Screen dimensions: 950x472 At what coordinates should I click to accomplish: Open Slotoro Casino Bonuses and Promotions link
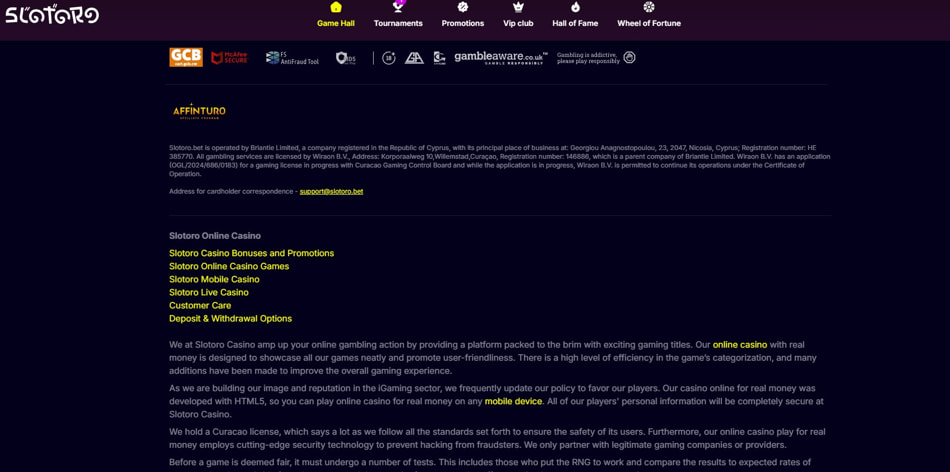251,253
